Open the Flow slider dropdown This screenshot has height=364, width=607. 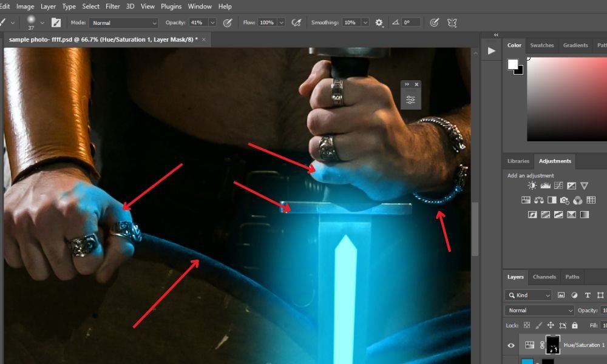click(282, 23)
